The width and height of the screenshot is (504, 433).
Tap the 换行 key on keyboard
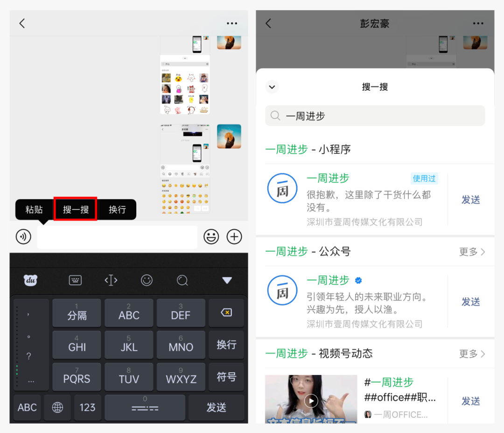click(x=226, y=345)
